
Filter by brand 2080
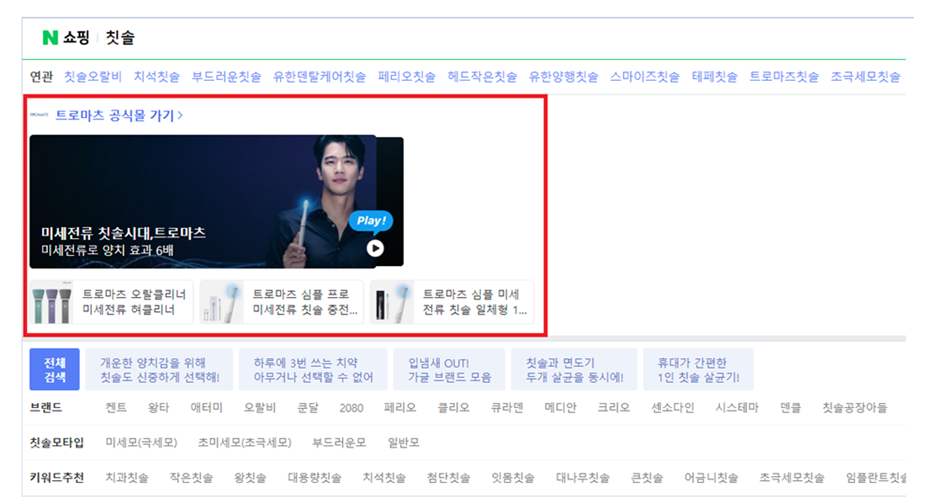click(351, 408)
